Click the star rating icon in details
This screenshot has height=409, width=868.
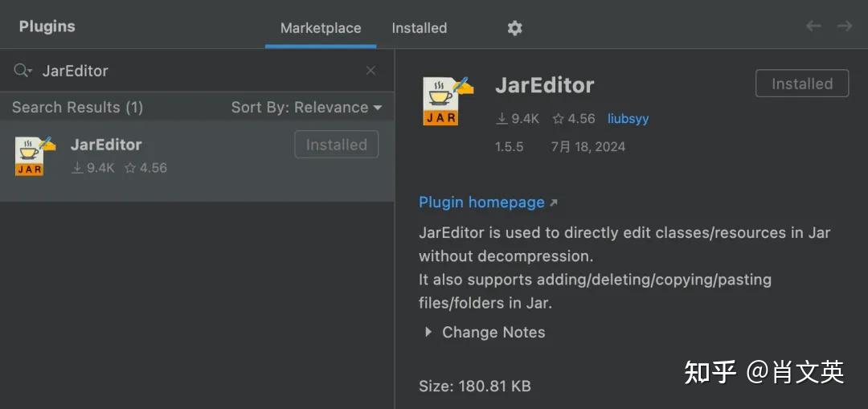click(558, 119)
